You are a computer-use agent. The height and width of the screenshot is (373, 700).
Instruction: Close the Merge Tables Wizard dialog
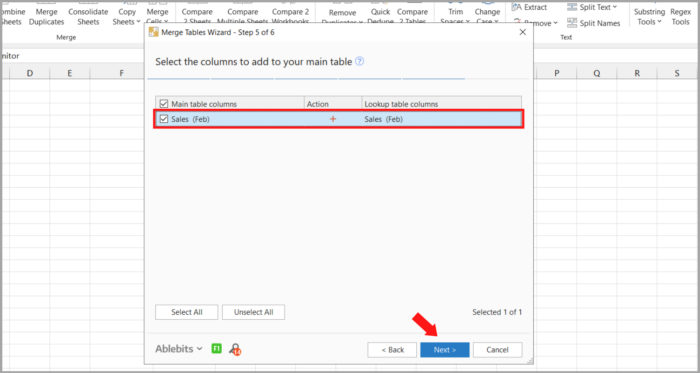[x=523, y=32]
